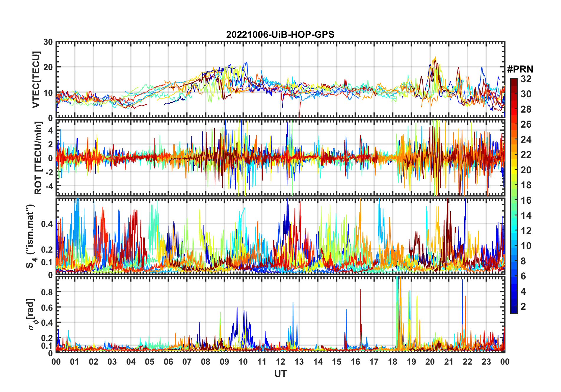Click colorbar tick label 2
The image size is (561, 392).
click(x=523, y=307)
